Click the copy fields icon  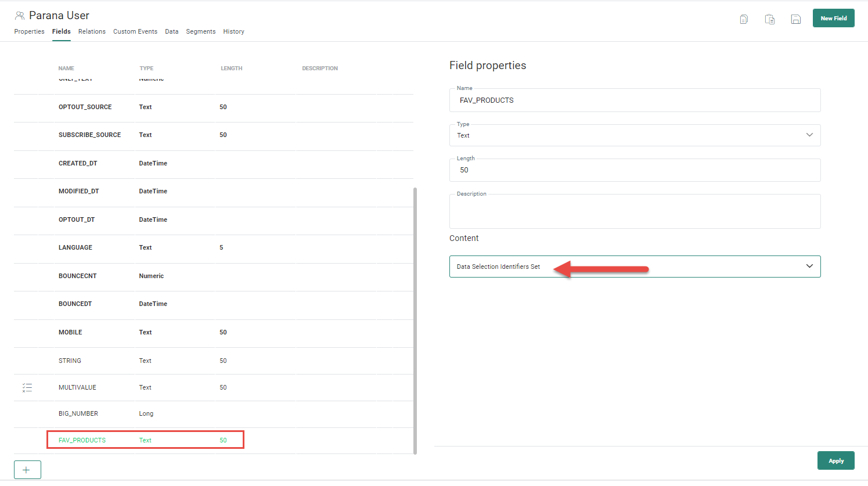click(x=744, y=19)
